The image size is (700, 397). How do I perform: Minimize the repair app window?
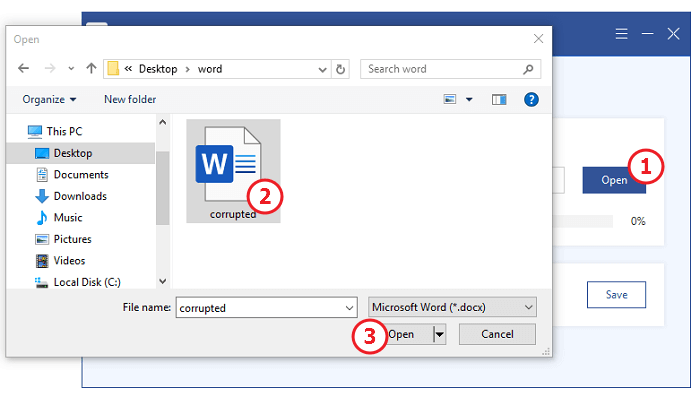tap(647, 34)
